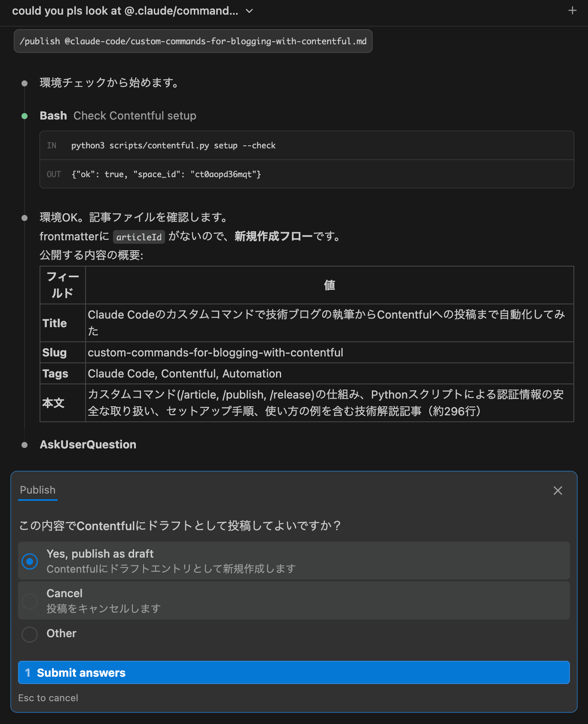Click the bullet icon beside AskUserQuestion

[24, 445]
